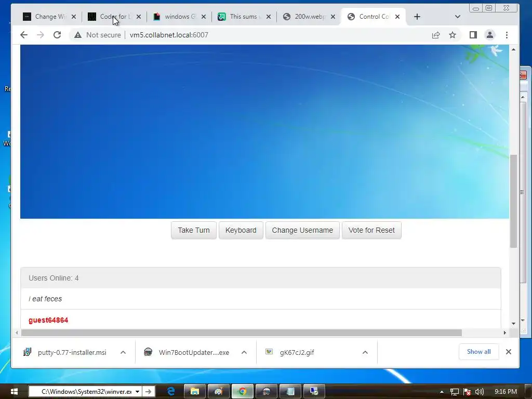Close the 'Control Col' tab
Screen dimensions: 532x399
pyautogui.click(x=397, y=17)
